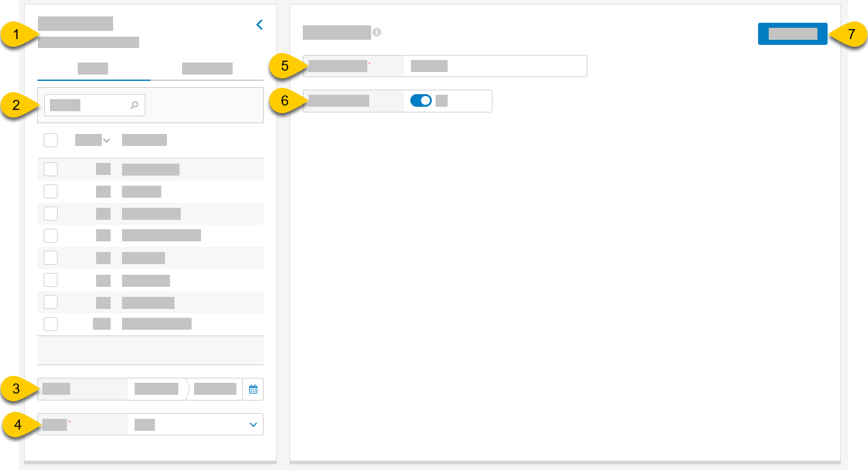
Task: Check the checkbox of the first list row
Action: 51,169
